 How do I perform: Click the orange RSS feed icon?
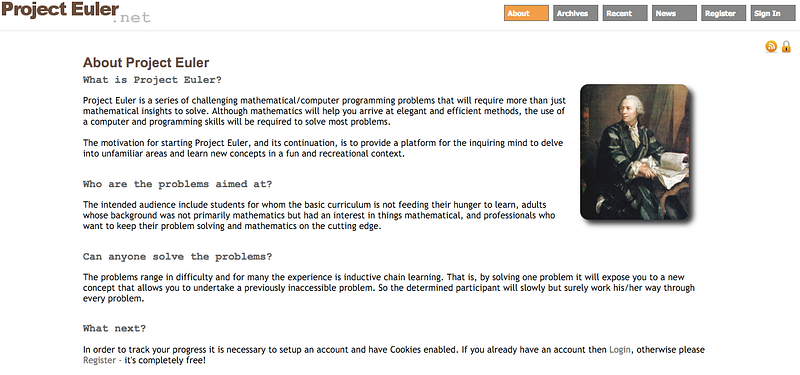click(x=771, y=47)
